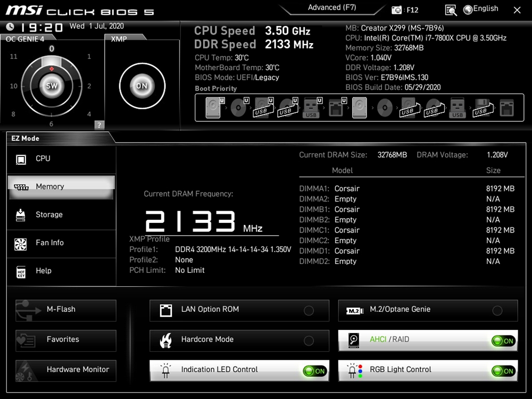Select UEFI hard disk boot device icon

point(214,108)
